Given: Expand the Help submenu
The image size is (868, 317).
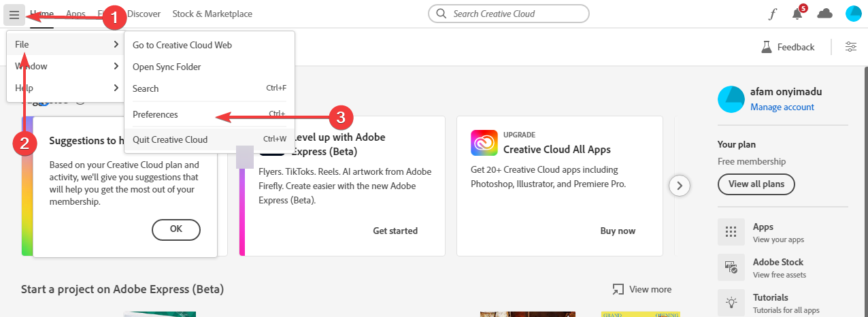Looking at the screenshot, I should click(x=66, y=88).
